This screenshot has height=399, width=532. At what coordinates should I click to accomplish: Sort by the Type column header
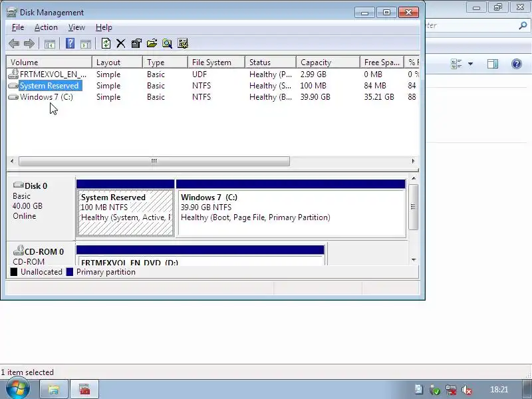point(165,63)
